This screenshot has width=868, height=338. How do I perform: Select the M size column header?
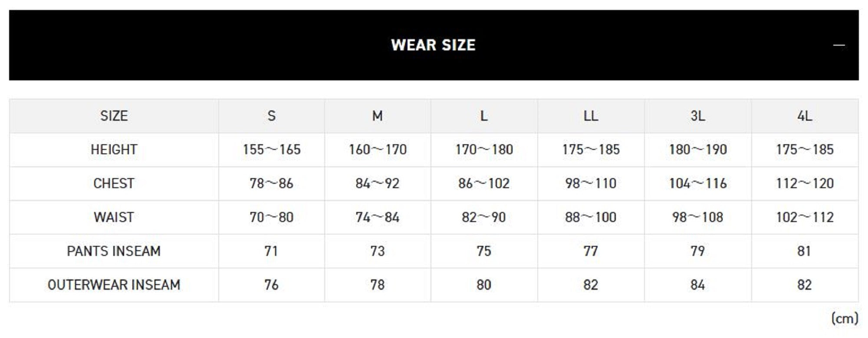378,116
